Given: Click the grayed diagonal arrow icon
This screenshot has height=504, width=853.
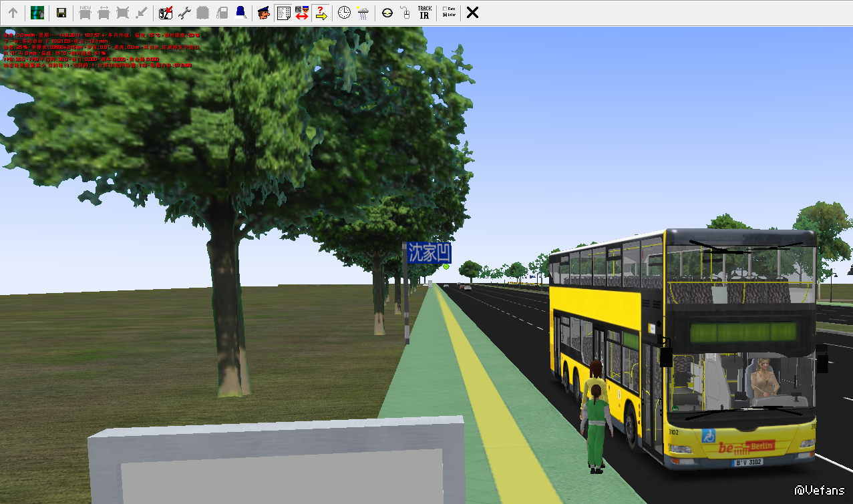Looking at the screenshot, I should tap(141, 13).
